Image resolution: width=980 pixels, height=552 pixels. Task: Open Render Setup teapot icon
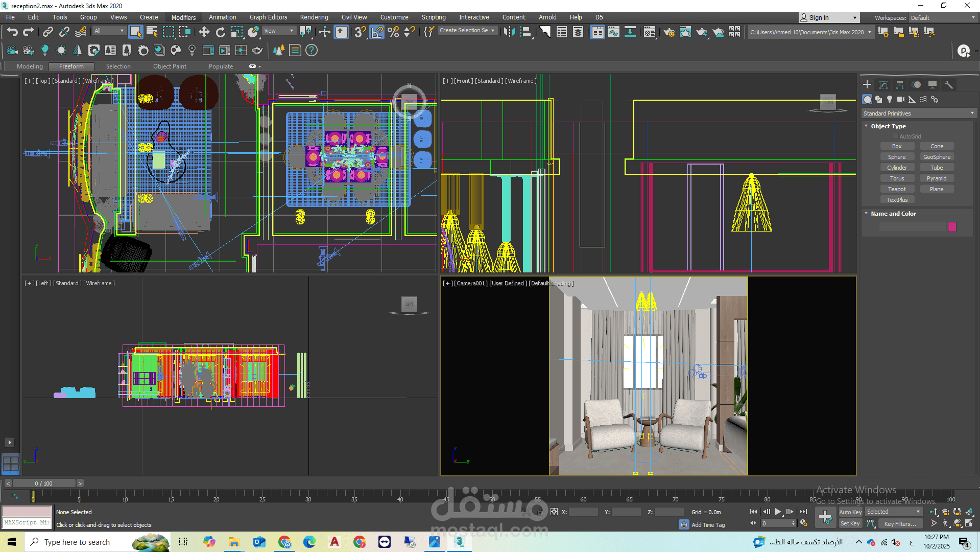tap(669, 32)
